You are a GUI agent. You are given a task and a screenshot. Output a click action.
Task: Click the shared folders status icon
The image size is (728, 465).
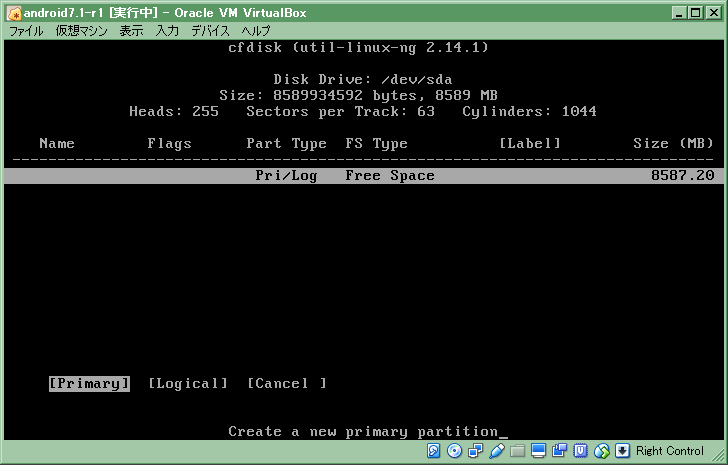[x=517, y=451]
